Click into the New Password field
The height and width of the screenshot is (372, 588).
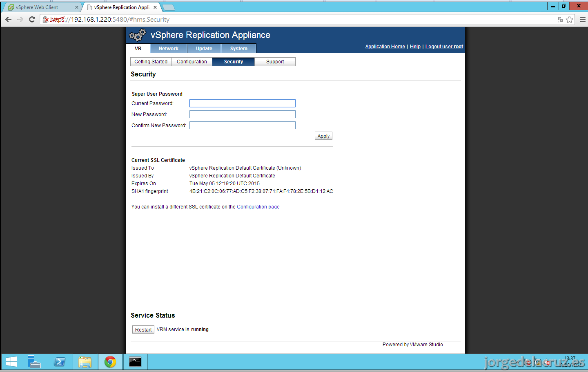243,114
